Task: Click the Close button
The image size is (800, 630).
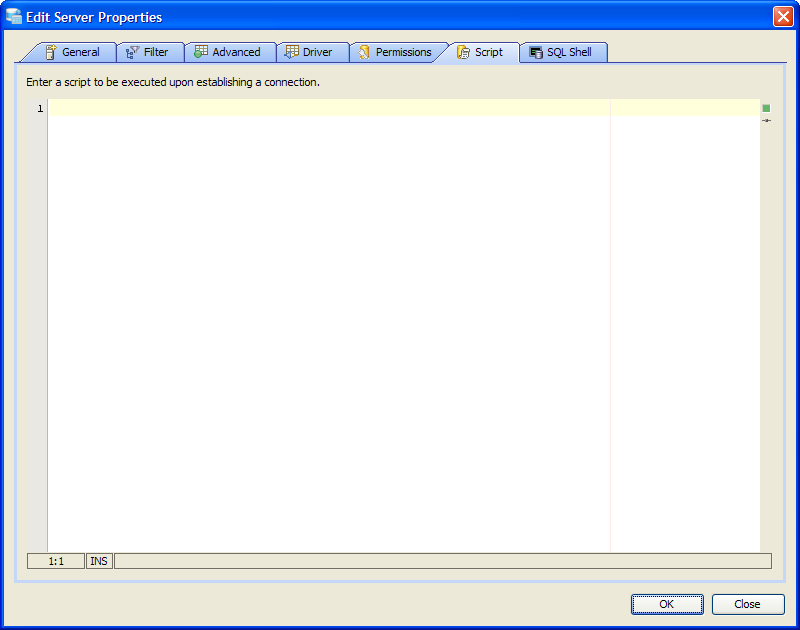Action: (x=747, y=604)
